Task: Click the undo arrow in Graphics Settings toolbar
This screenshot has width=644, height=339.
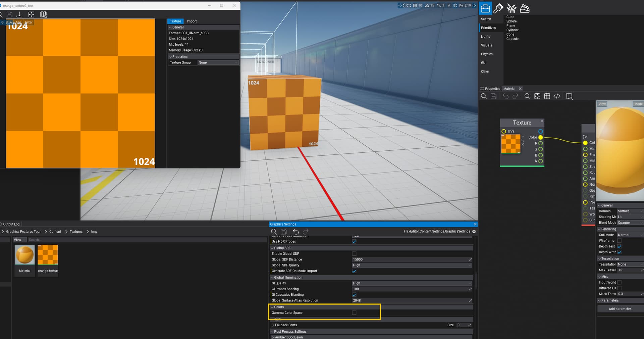Action: [296, 232]
